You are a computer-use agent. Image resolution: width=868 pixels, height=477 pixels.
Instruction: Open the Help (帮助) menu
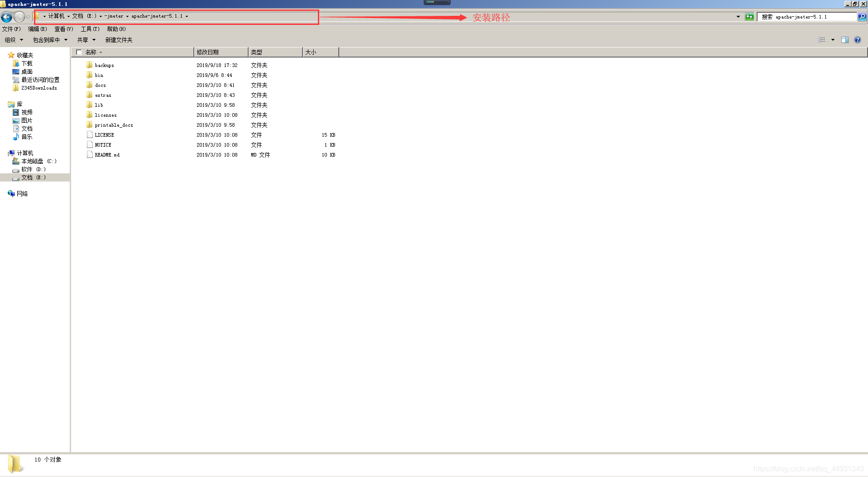click(x=116, y=29)
